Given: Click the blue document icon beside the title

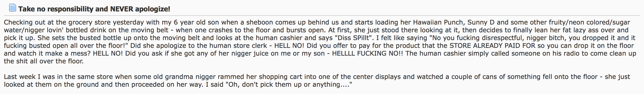Looking at the screenshot, I should [x=12, y=8].
